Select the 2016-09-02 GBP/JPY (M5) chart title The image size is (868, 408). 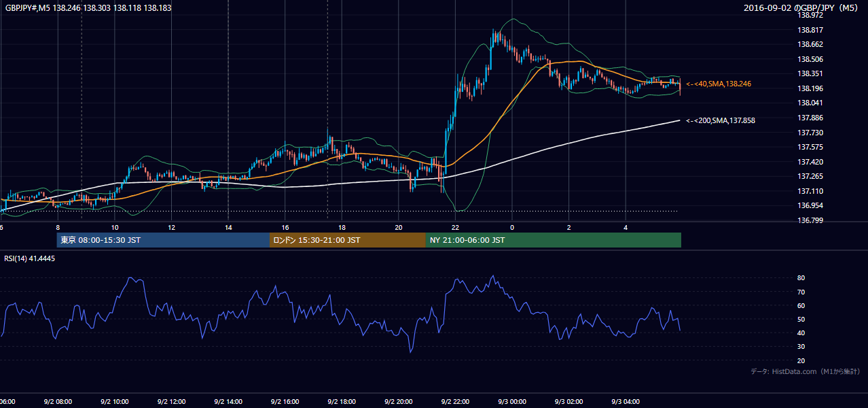(x=802, y=8)
